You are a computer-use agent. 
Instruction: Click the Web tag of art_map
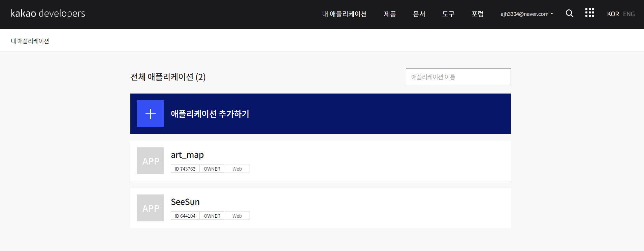(x=237, y=169)
